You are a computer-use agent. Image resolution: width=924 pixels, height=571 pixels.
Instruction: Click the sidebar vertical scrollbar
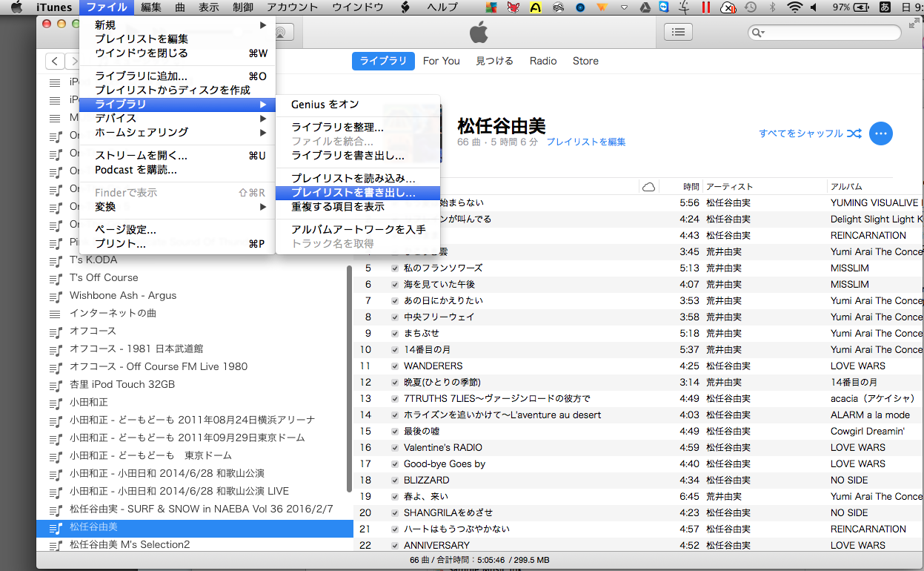[x=350, y=378]
